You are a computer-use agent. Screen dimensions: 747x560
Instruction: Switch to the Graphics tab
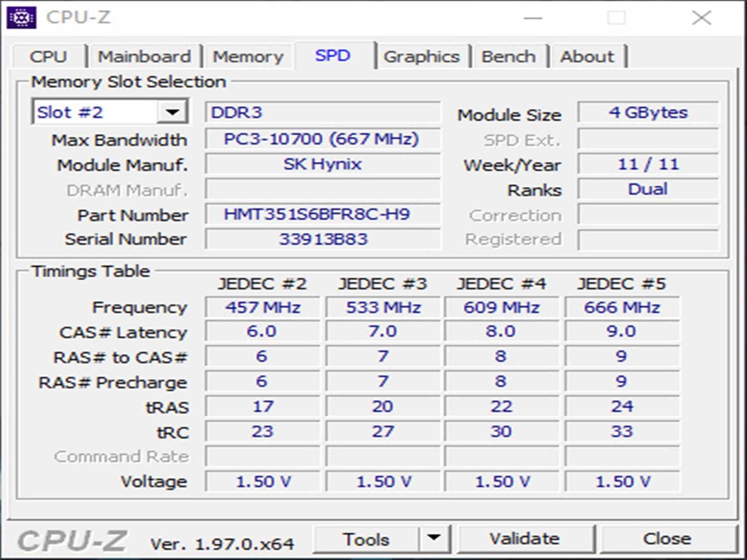pyautogui.click(x=422, y=57)
